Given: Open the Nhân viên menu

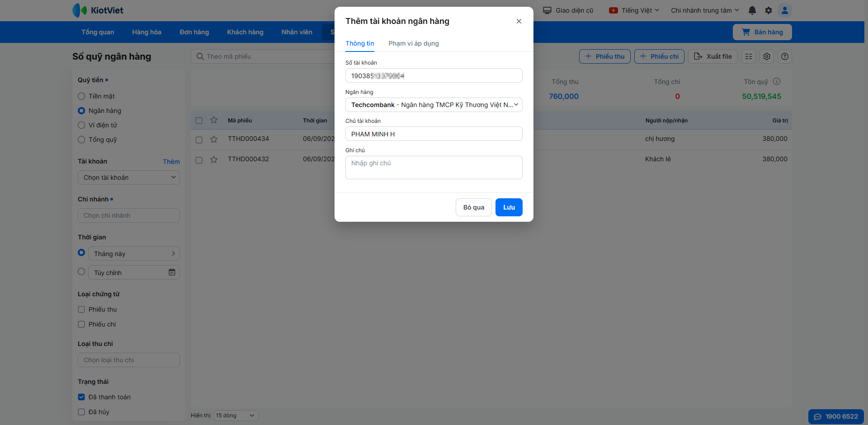Looking at the screenshot, I should tap(297, 32).
